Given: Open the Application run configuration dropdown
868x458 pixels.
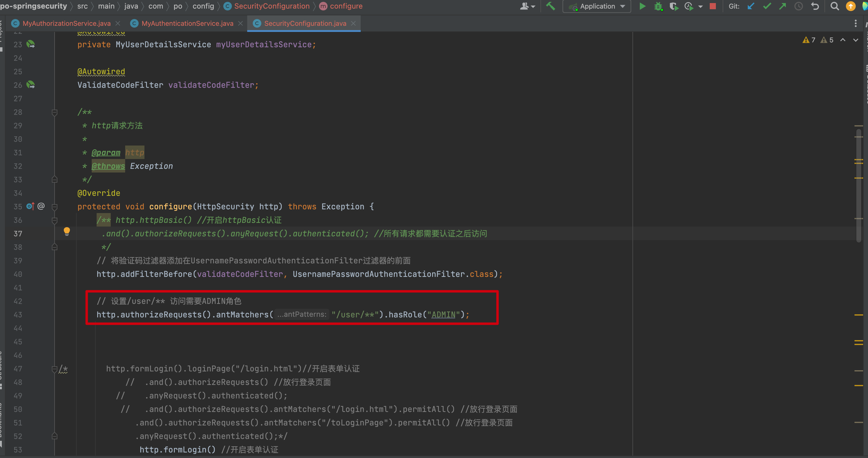Looking at the screenshot, I should (597, 6).
